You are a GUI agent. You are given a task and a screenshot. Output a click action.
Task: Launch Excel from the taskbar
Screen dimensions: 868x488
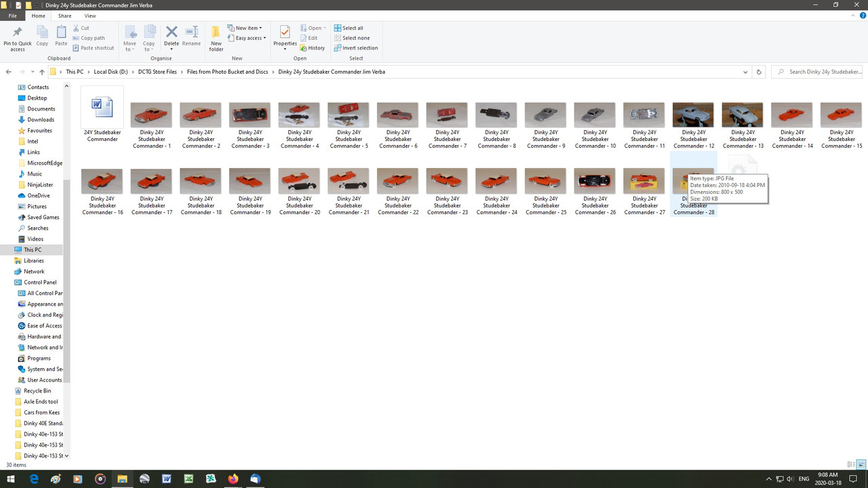(x=189, y=479)
